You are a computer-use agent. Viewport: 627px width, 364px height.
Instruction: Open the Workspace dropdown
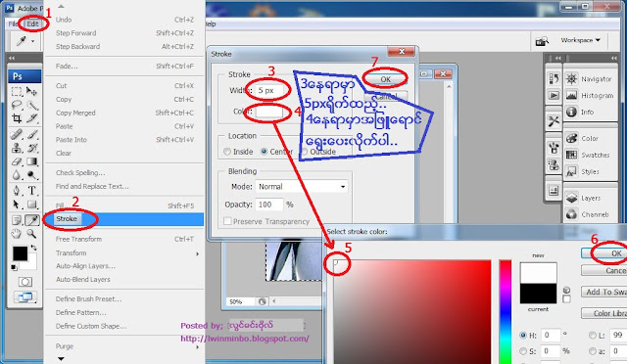tap(580, 40)
